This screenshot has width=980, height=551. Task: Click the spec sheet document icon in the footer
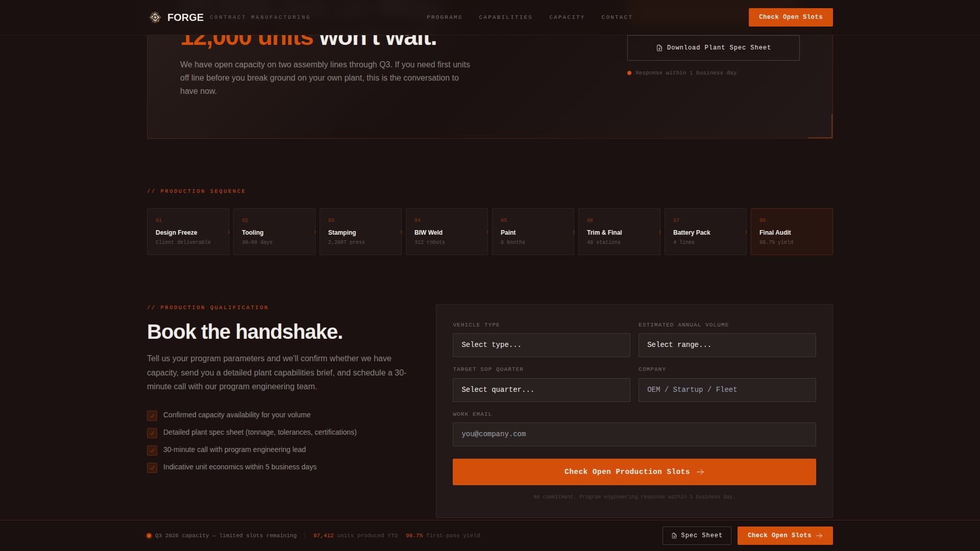click(675, 536)
